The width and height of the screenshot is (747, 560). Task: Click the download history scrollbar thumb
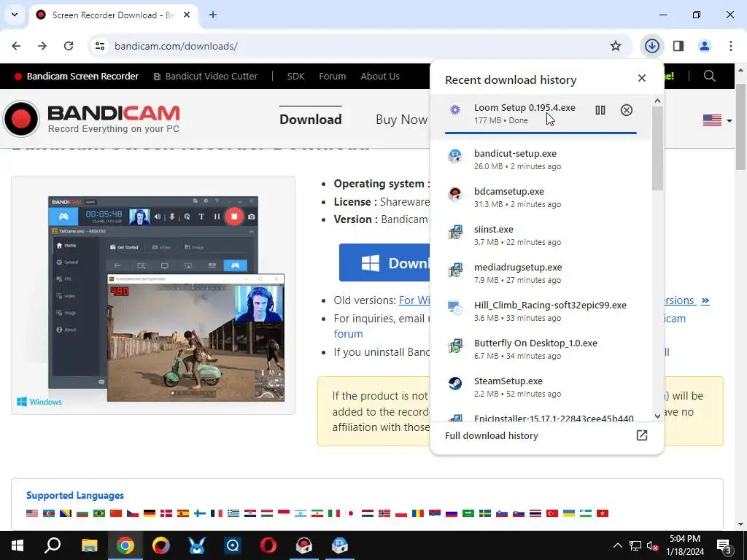657,147
